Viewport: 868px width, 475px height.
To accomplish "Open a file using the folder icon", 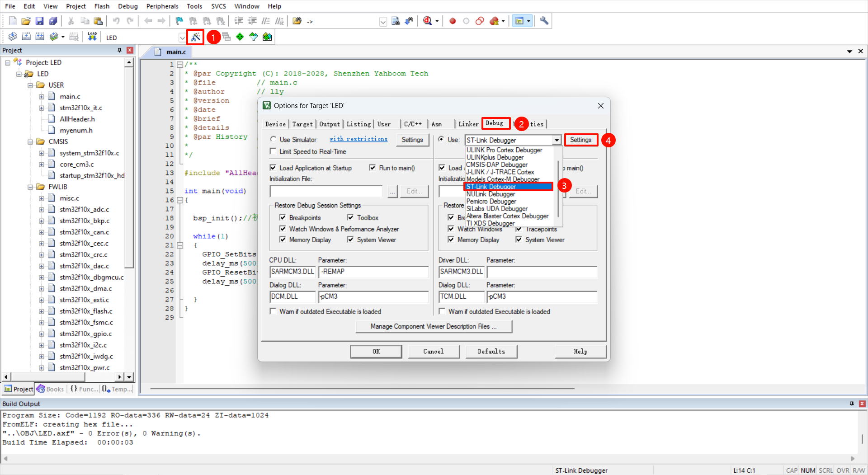I will tap(26, 21).
